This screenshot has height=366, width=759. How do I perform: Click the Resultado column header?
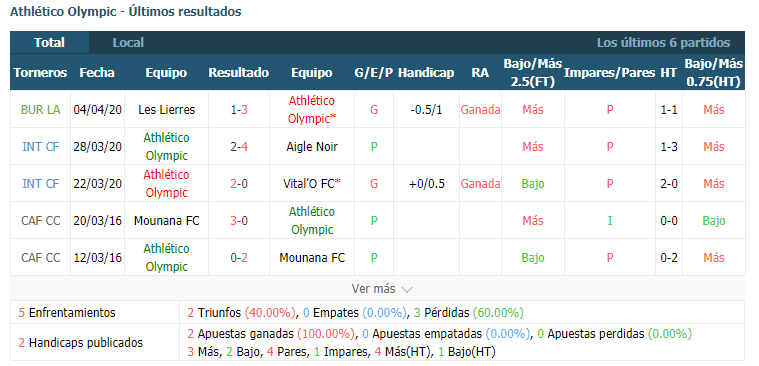[x=239, y=73]
